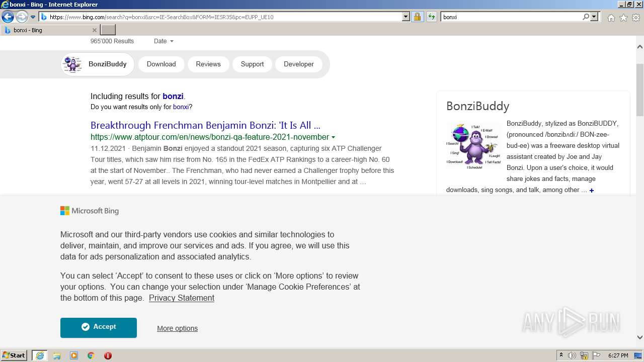644x362 pixels.
Task: Click the vertical scrollbar thumb
Action: [x=640, y=89]
